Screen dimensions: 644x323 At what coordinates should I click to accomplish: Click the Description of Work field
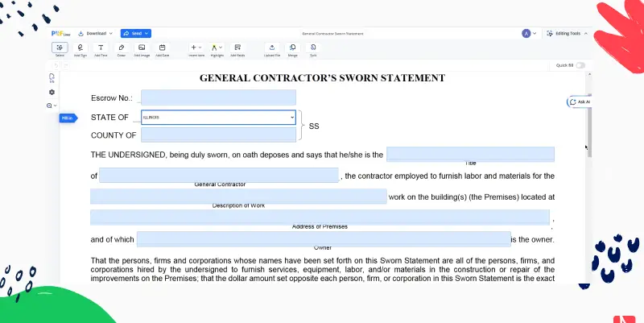point(238,196)
